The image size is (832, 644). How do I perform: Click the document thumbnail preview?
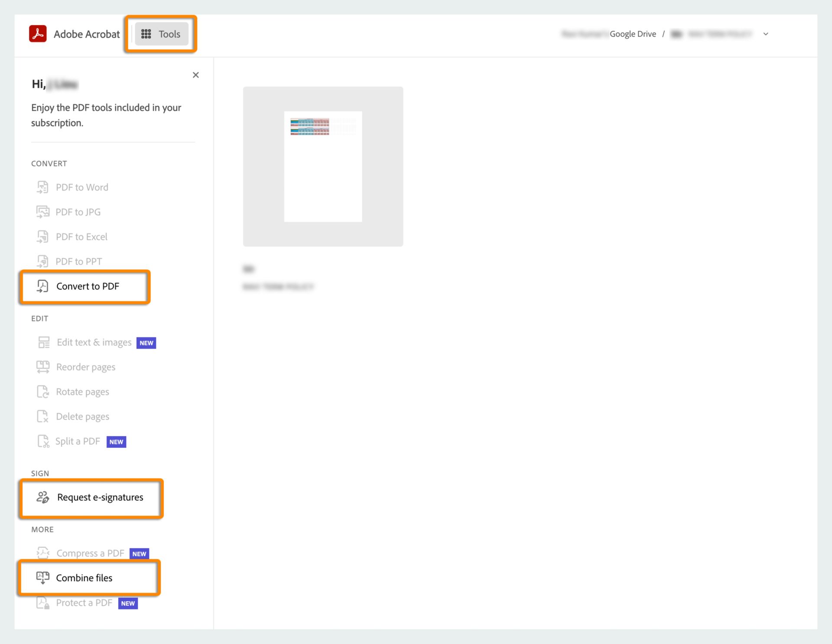[x=323, y=167]
